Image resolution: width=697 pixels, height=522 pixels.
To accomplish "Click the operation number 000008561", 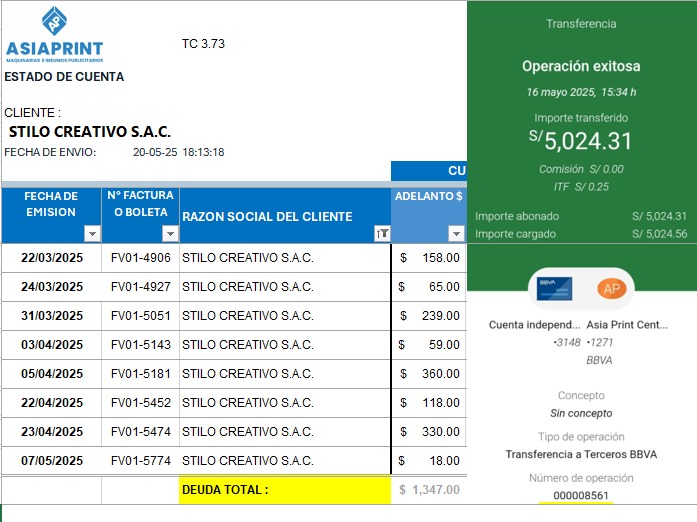I will 581,495.
